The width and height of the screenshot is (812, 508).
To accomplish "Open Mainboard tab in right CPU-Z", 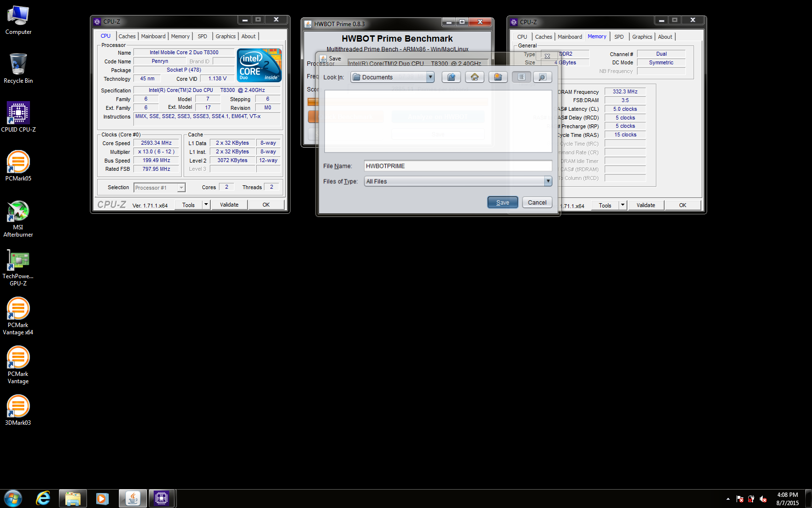I will click(570, 37).
